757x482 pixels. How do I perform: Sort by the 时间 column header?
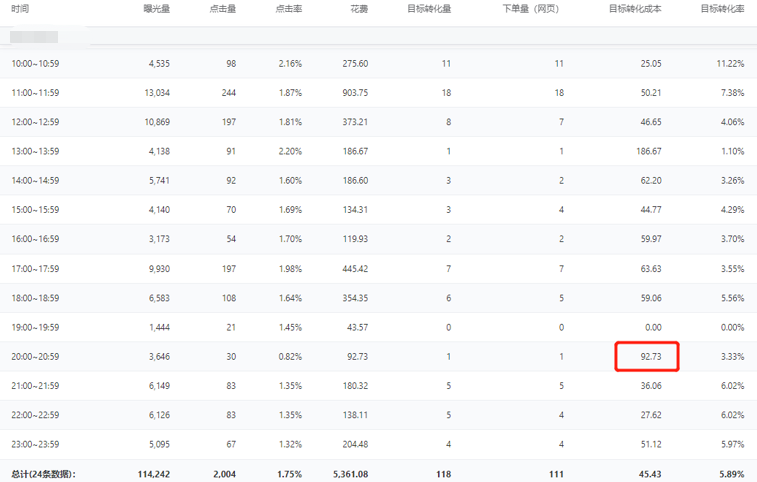click(20, 9)
